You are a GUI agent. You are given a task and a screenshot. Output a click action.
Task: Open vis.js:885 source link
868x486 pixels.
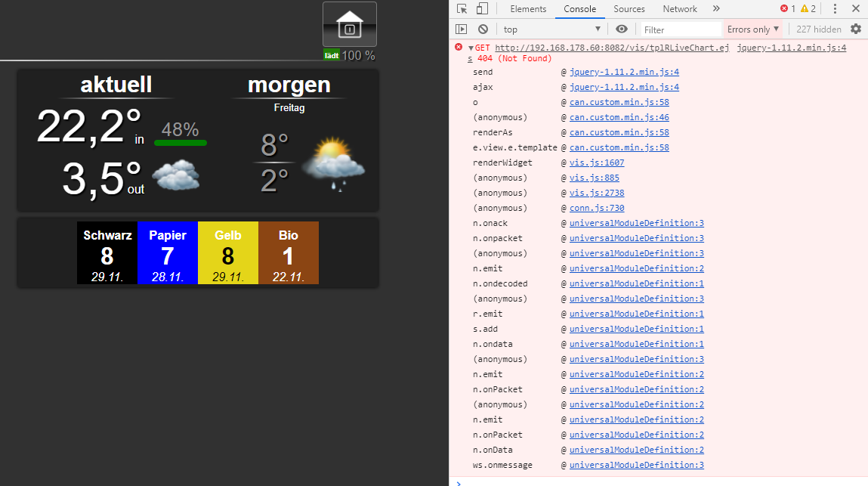click(x=595, y=178)
